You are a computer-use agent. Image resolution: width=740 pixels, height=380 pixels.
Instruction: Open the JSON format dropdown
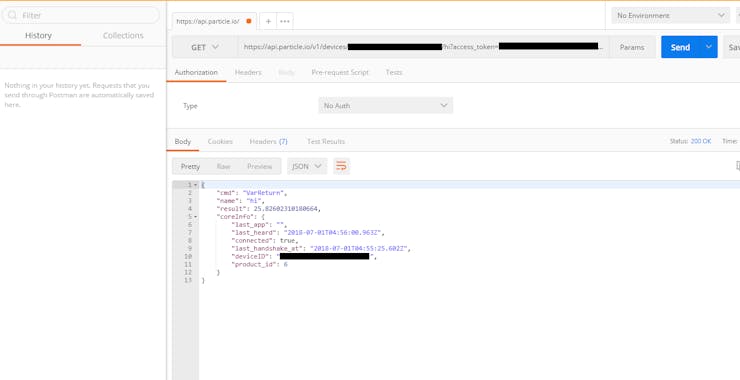coord(307,166)
